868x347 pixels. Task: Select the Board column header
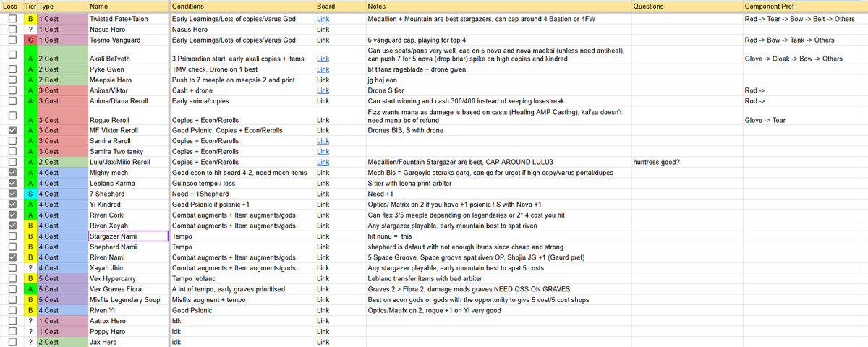[340, 6]
